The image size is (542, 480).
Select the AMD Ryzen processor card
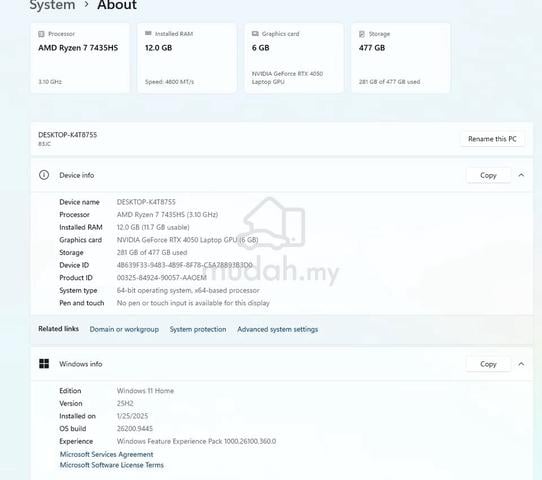click(x=80, y=58)
